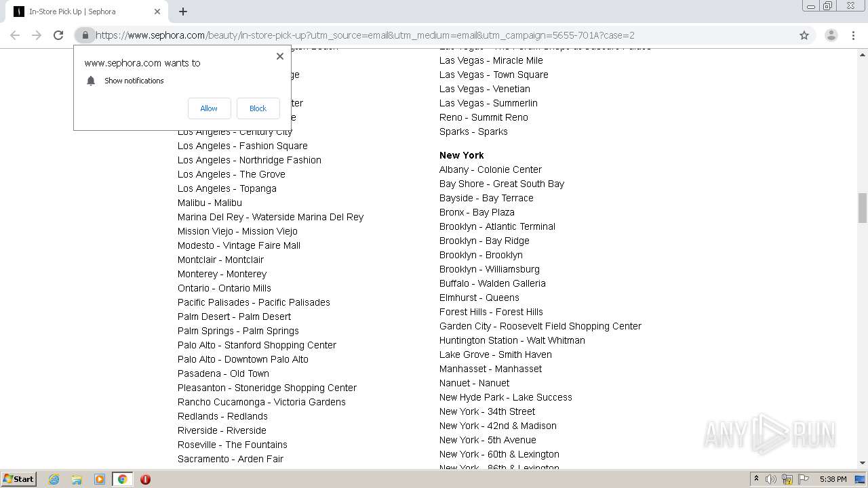This screenshot has height=488, width=868.
Task: Click the scrollbar down arrow
Action: pyautogui.click(x=862, y=463)
